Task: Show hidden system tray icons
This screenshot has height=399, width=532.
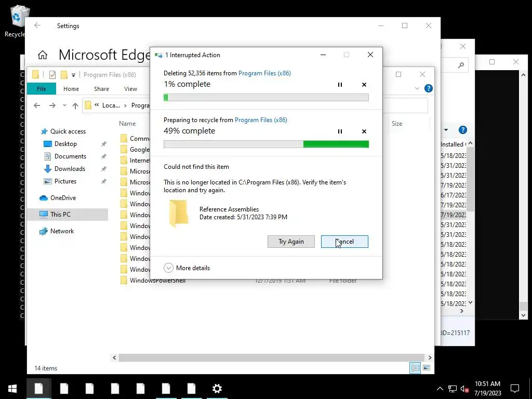Action: pyautogui.click(x=440, y=389)
